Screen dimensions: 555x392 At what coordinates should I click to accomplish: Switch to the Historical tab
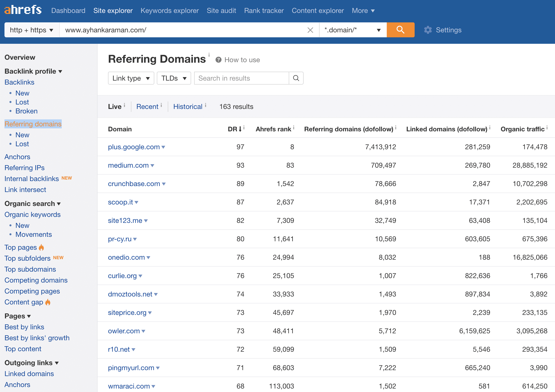click(x=188, y=106)
